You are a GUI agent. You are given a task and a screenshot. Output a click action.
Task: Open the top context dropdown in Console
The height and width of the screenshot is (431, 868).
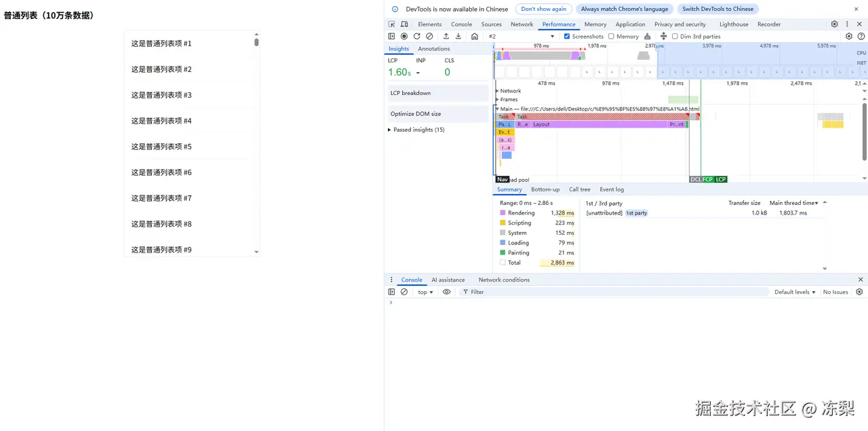425,292
